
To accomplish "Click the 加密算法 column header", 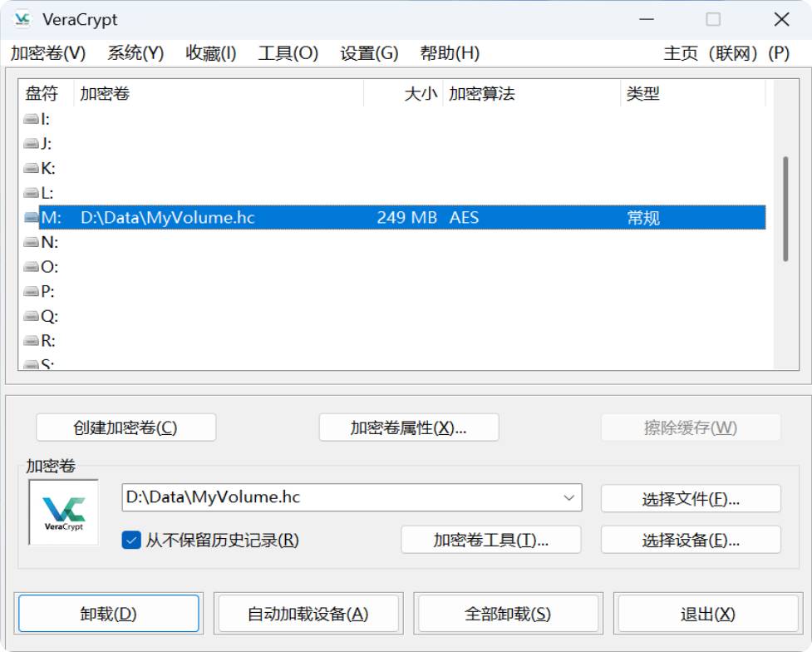I will point(482,94).
